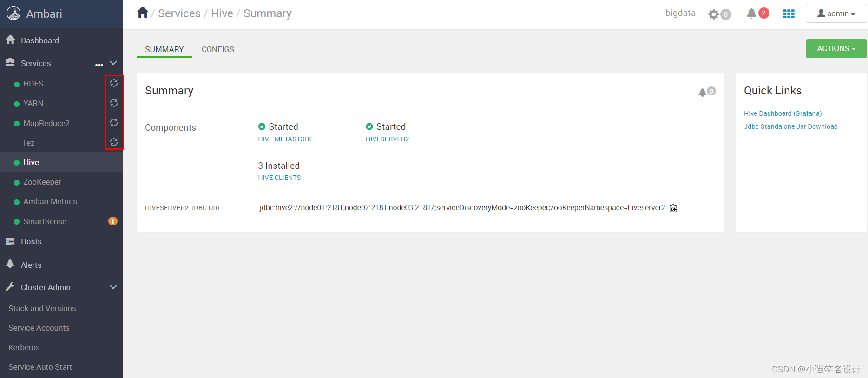Screen dimensions: 868x378
Task: Select the HDFS service
Action: point(33,84)
